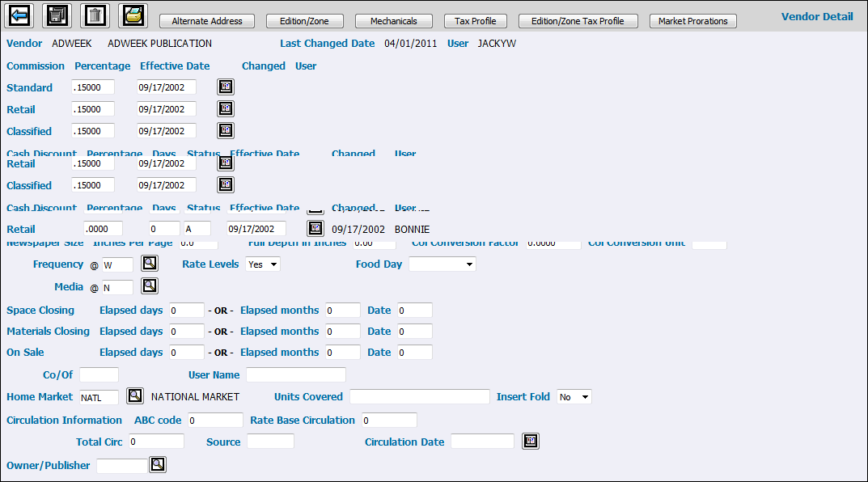Open Circulation Date calendar picker
The width and height of the screenshot is (868, 482).
click(x=531, y=441)
